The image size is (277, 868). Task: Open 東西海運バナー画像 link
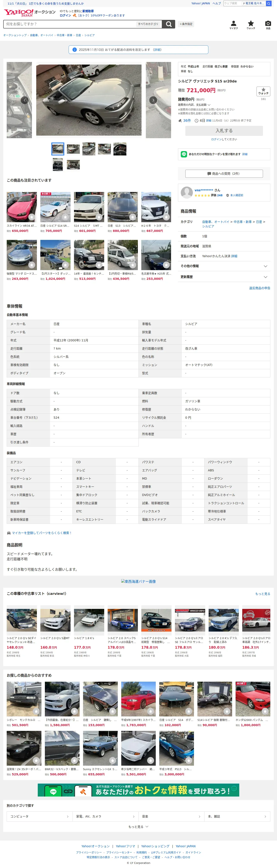coord(138,581)
